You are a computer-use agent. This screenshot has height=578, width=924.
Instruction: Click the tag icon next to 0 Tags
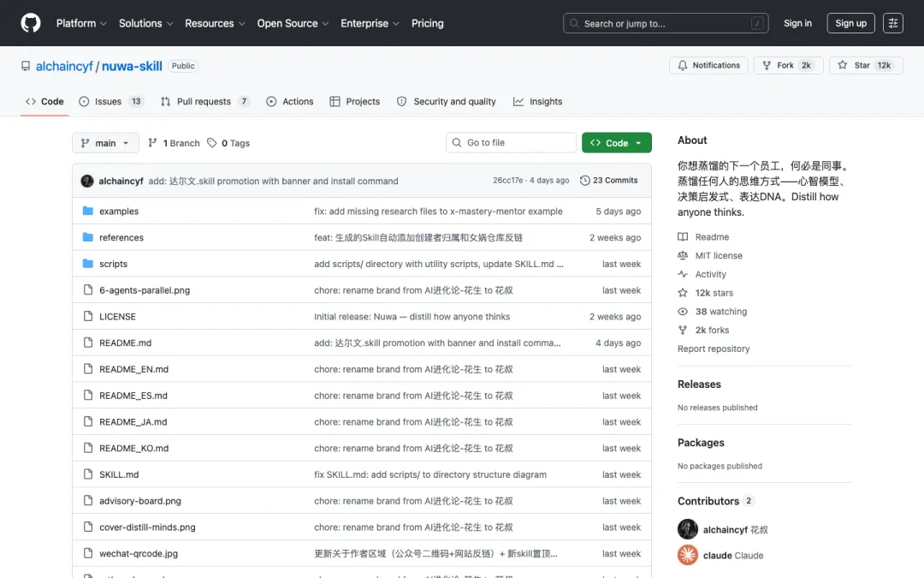tap(212, 143)
